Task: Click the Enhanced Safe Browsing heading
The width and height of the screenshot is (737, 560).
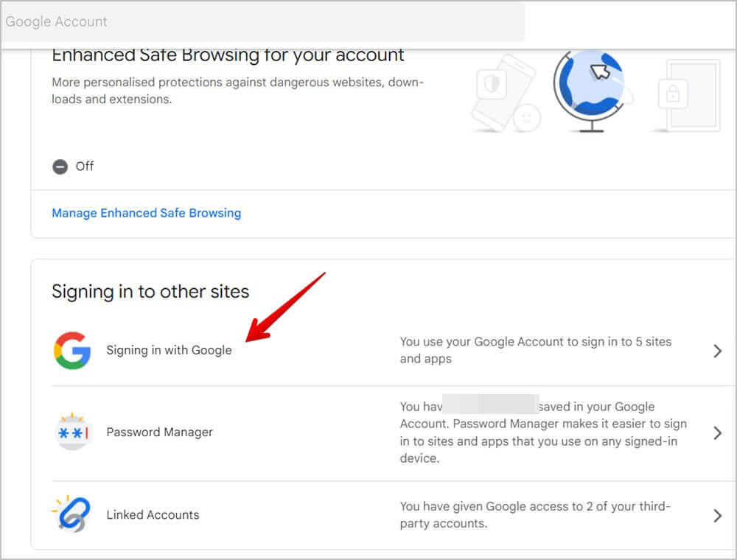Action: tap(228, 55)
